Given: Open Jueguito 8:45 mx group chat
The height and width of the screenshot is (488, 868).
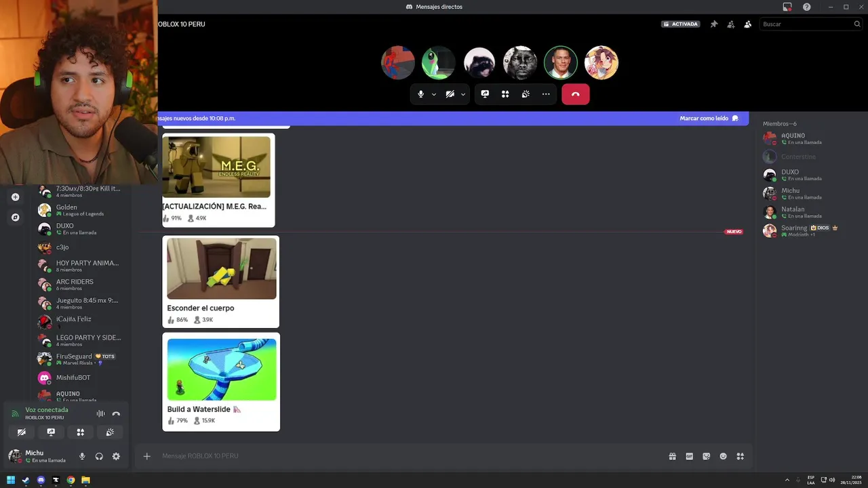Looking at the screenshot, I should tap(81, 303).
